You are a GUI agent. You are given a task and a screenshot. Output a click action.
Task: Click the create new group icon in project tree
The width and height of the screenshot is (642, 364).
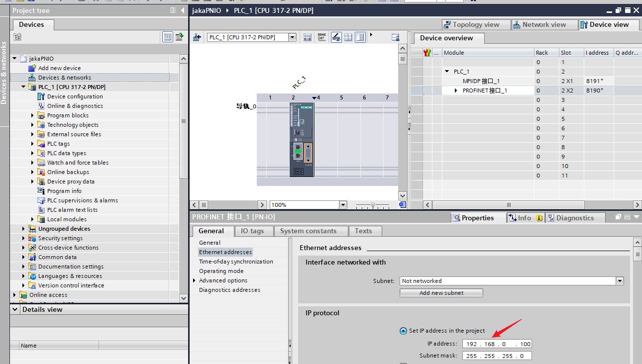pyautogui.click(x=17, y=37)
